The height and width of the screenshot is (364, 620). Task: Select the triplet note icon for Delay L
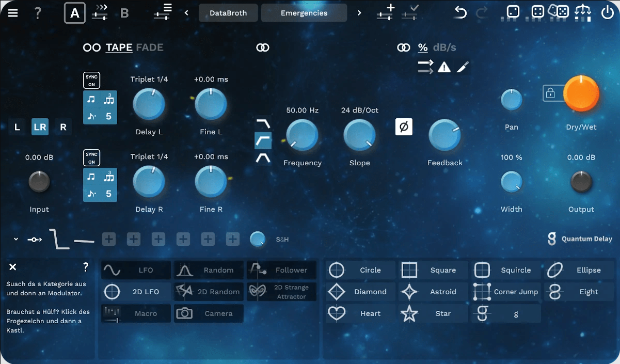tap(108, 99)
